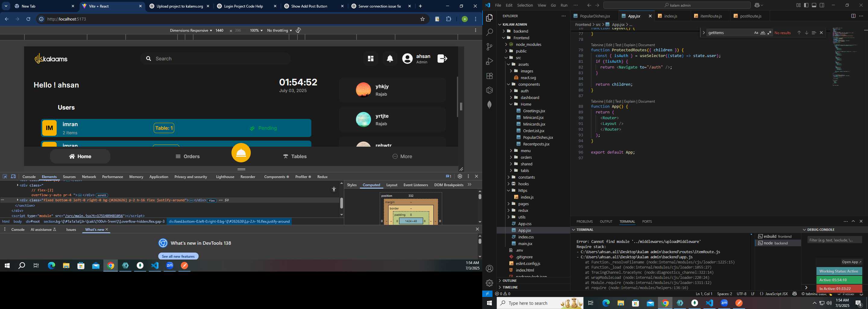Open OrderList.jsx in the Explorer tree
Image resolution: width=868 pixels, height=309 pixels.
(x=533, y=131)
